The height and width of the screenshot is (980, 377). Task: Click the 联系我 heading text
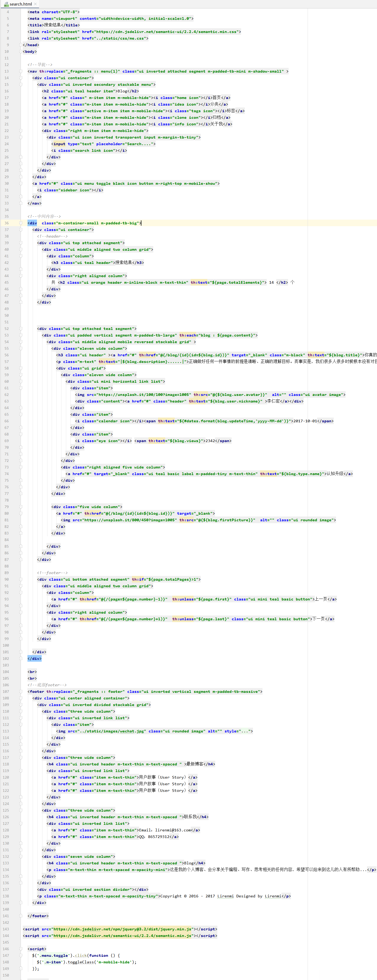(x=190, y=817)
